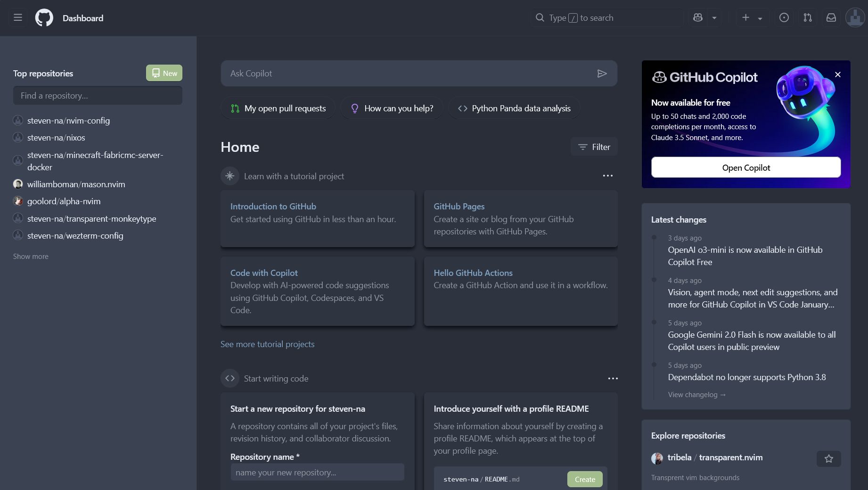
Task: Open steven-na/transparent-monkeytype repository
Action: [91, 219]
